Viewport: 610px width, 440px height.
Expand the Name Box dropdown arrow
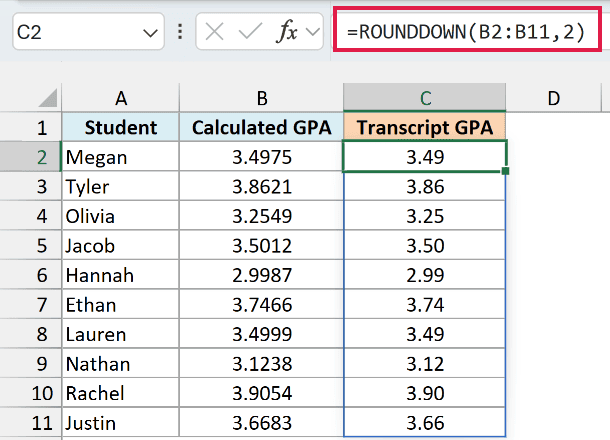(x=150, y=33)
